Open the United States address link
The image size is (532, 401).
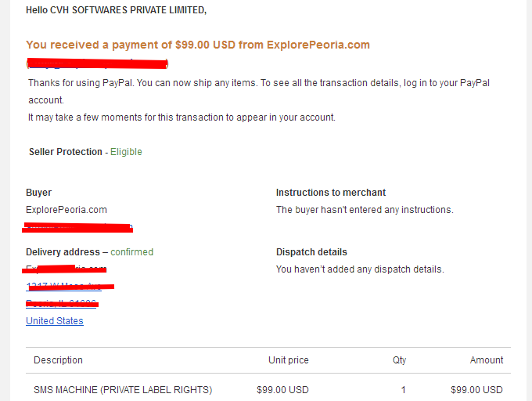(x=55, y=321)
